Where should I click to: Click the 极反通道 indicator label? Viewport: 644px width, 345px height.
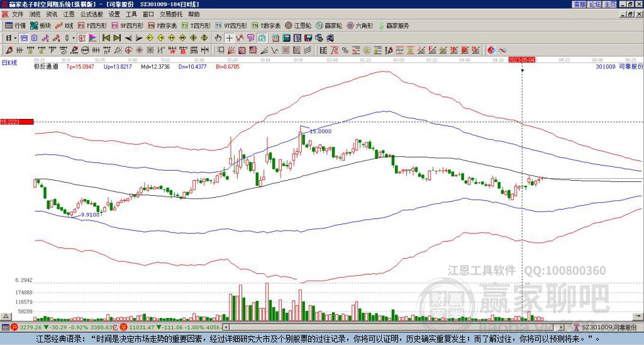pyautogui.click(x=45, y=67)
